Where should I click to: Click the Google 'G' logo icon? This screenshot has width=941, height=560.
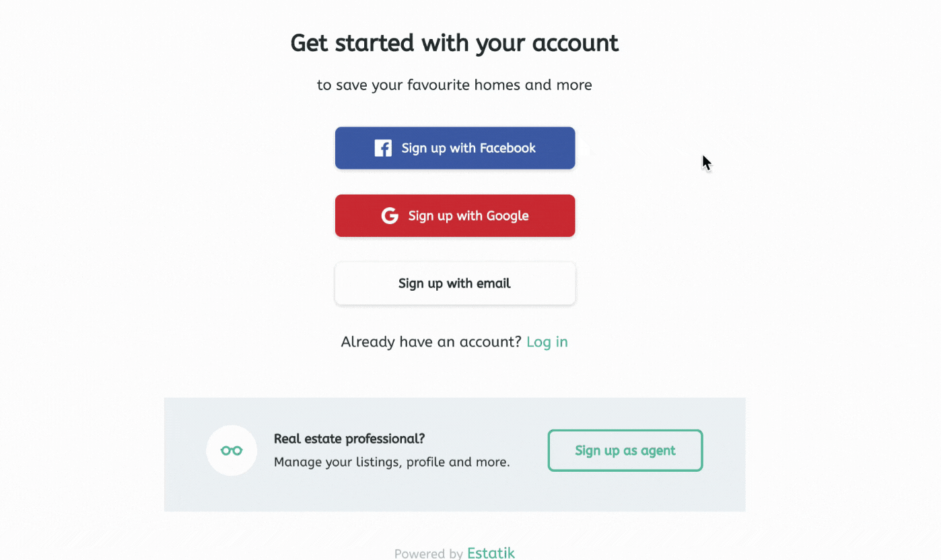(390, 216)
